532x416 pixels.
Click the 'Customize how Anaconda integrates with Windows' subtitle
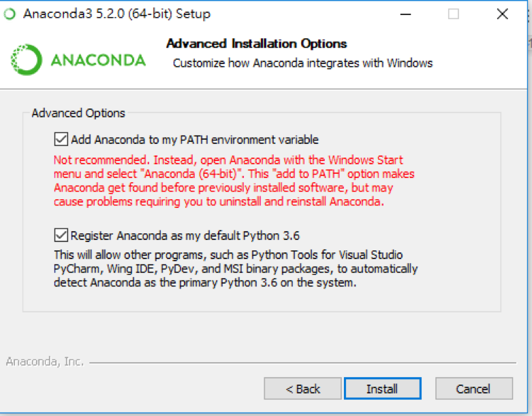pos(302,63)
